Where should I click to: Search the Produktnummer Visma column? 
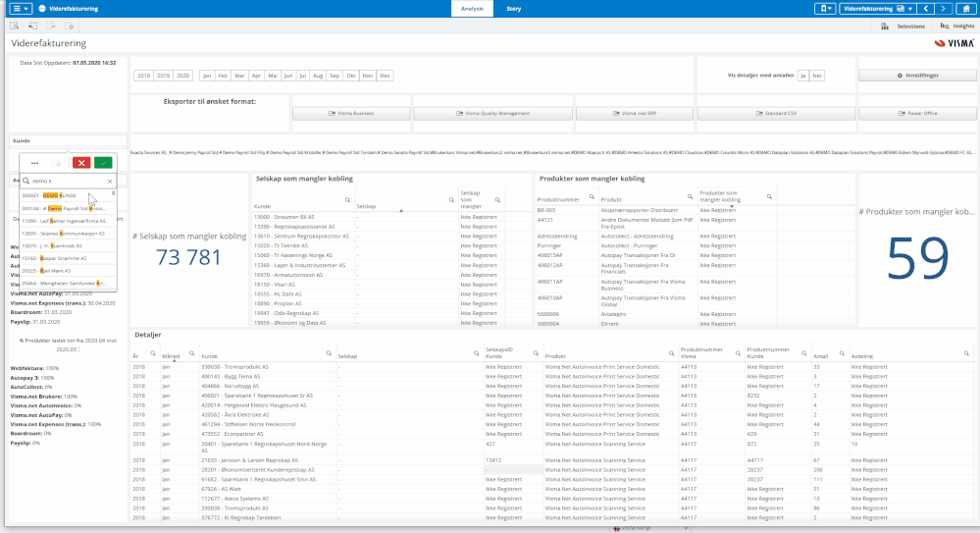(x=738, y=353)
